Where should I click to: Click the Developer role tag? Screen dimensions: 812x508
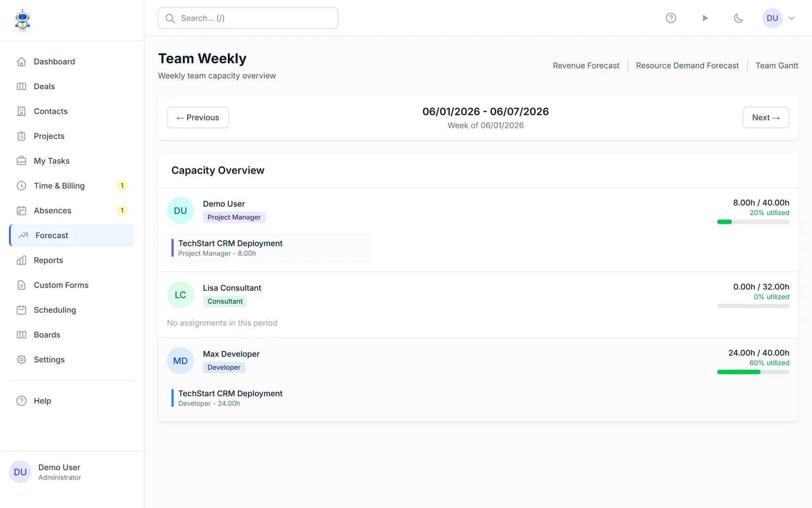[x=224, y=368]
